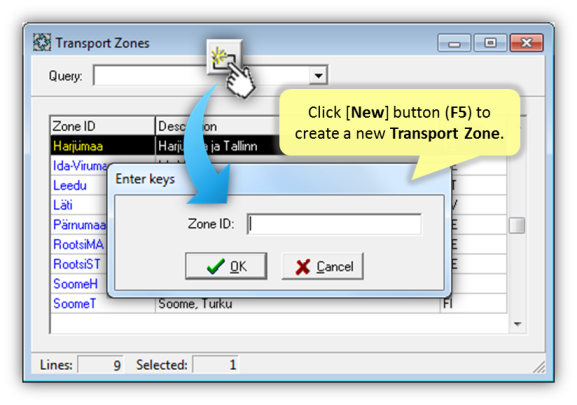577x405 pixels.
Task: Select the Harjumaa zone row
Action: click(x=278, y=146)
